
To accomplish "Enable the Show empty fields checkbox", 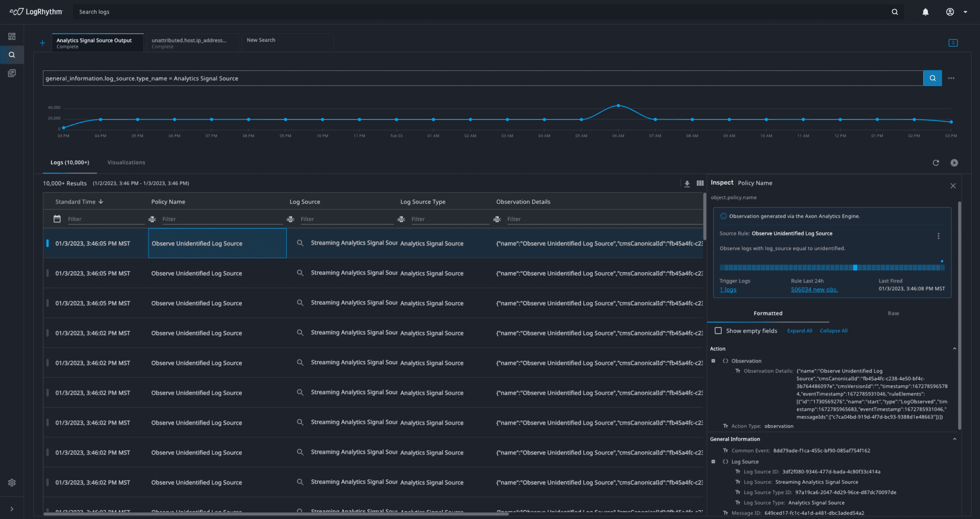I will 719,330.
